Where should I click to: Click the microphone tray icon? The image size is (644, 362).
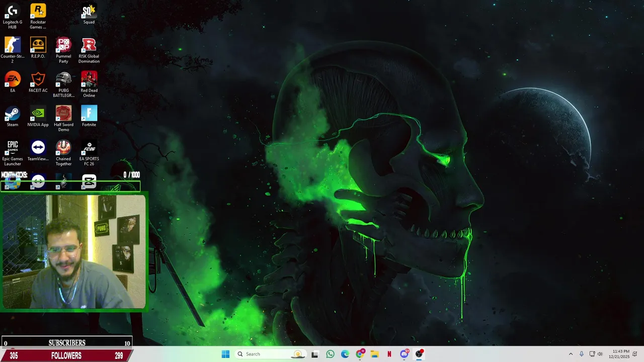[582, 354]
